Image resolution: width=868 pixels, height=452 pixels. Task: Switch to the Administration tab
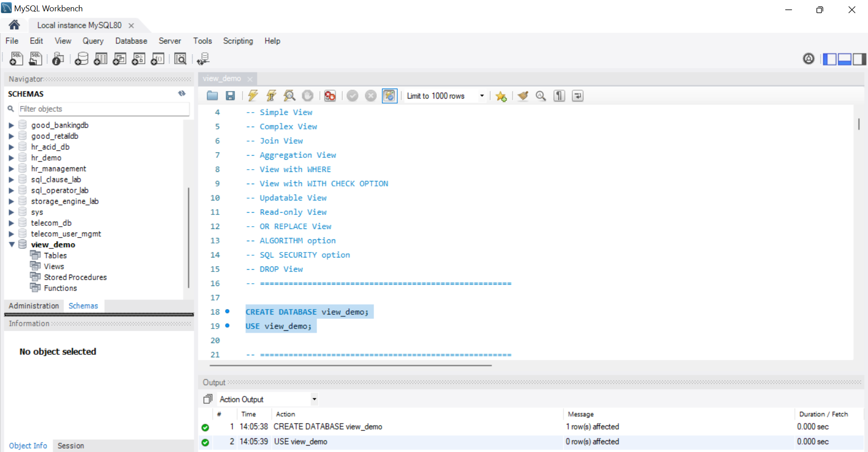point(34,306)
